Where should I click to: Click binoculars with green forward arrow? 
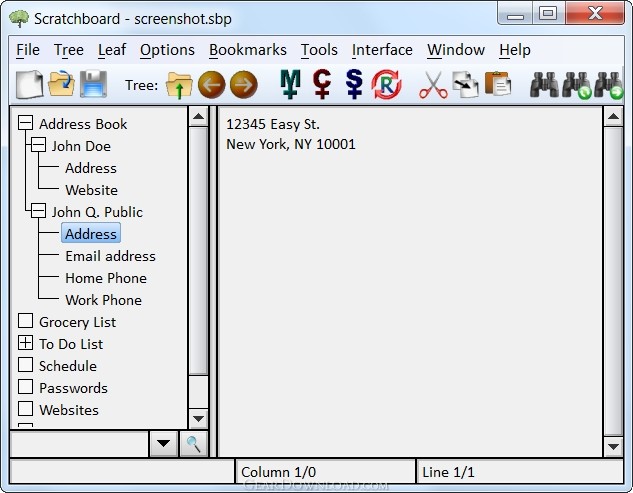[610, 85]
